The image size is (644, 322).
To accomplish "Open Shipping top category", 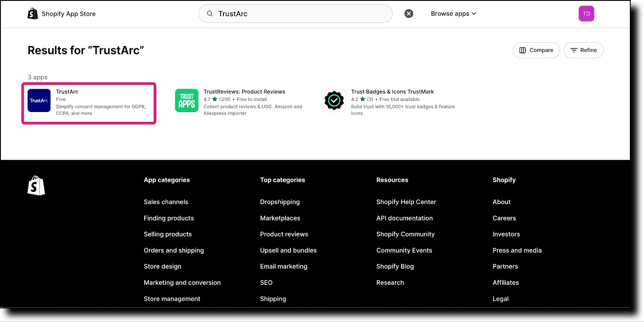I will coord(273,299).
